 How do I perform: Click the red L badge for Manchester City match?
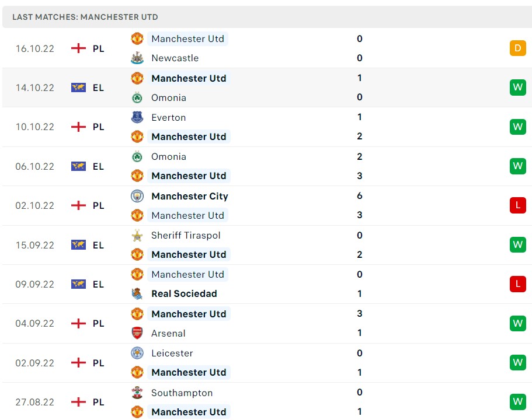517,205
